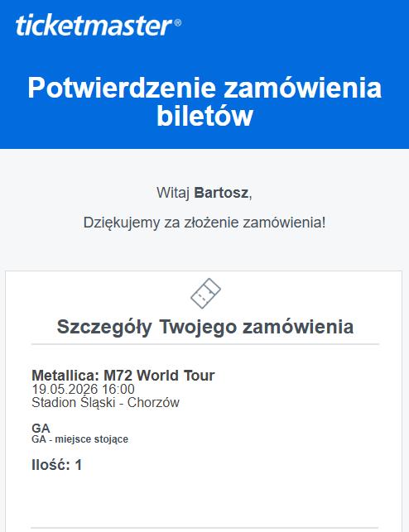Screen dimensions: 409x532
Task: Click the Stadion Śląski - Chorzów venue
Action: (x=105, y=403)
